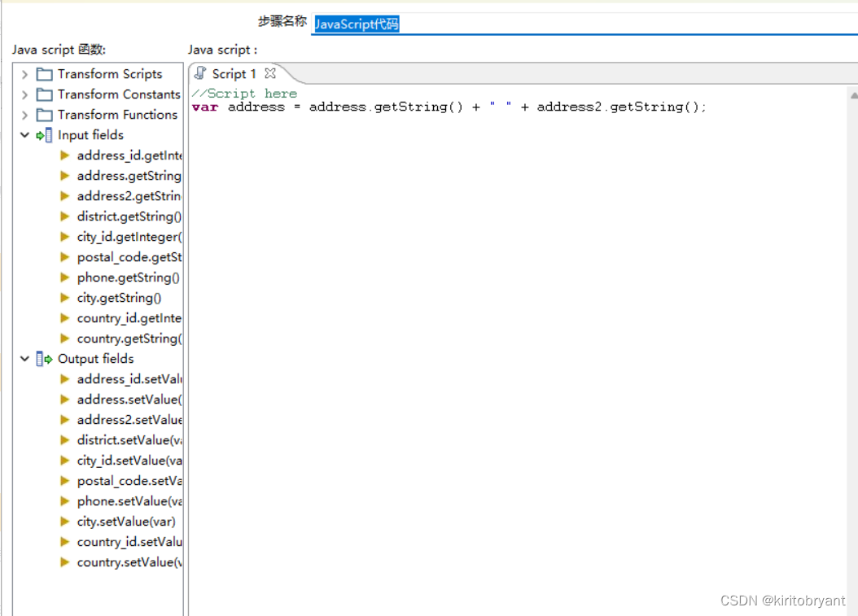Image resolution: width=858 pixels, height=616 pixels.
Task: Click the Transform Scripts folder icon
Action: click(x=44, y=74)
